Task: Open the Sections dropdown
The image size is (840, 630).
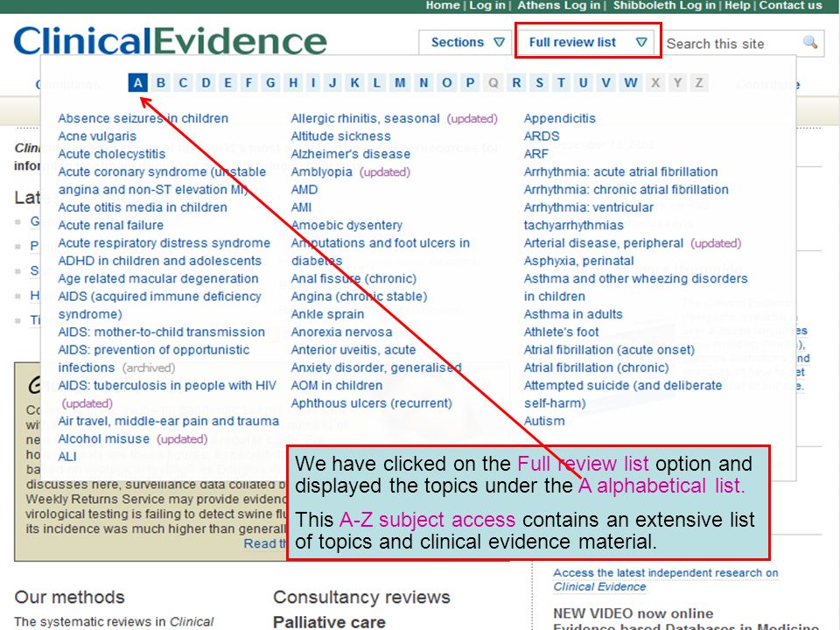Action: (x=465, y=42)
